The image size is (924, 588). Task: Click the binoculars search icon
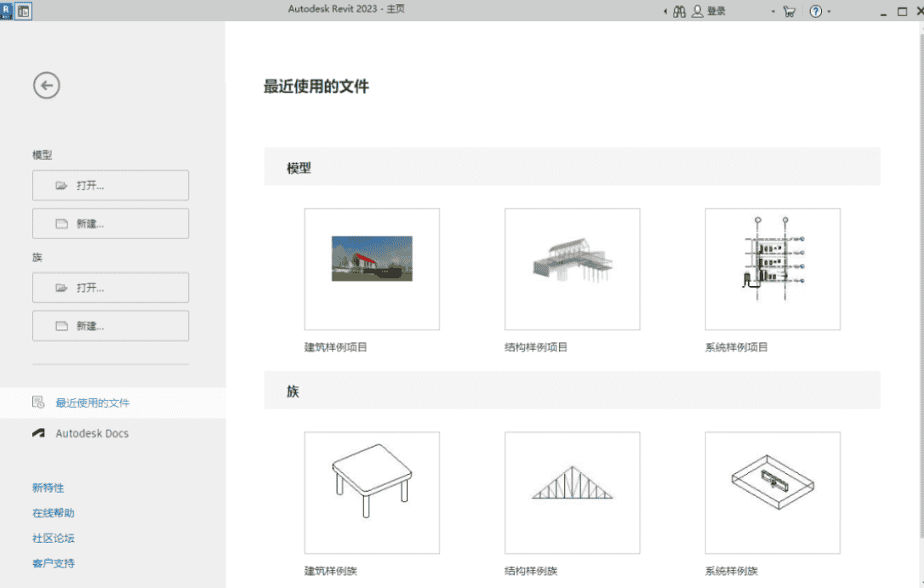pyautogui.click(x=679, y=12)
